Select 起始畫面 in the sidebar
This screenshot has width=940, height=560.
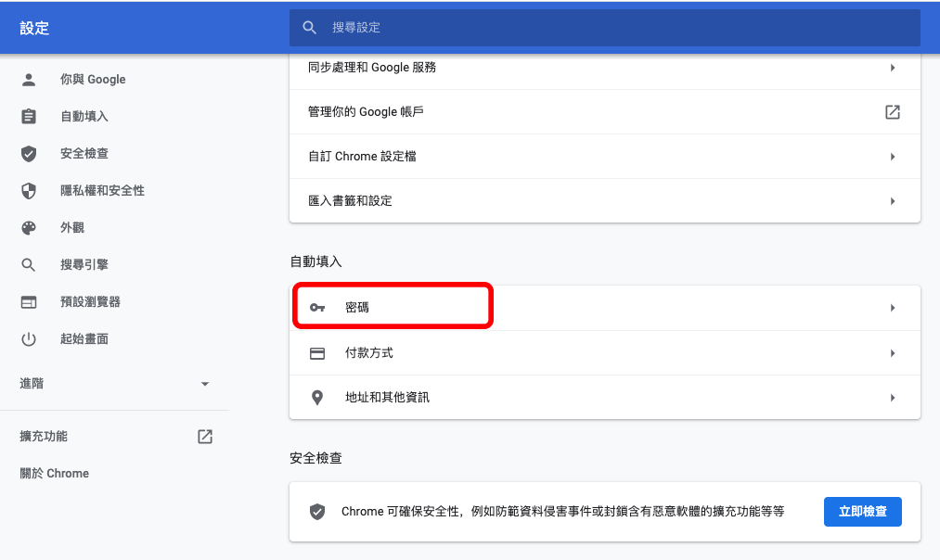click(84, 339)
